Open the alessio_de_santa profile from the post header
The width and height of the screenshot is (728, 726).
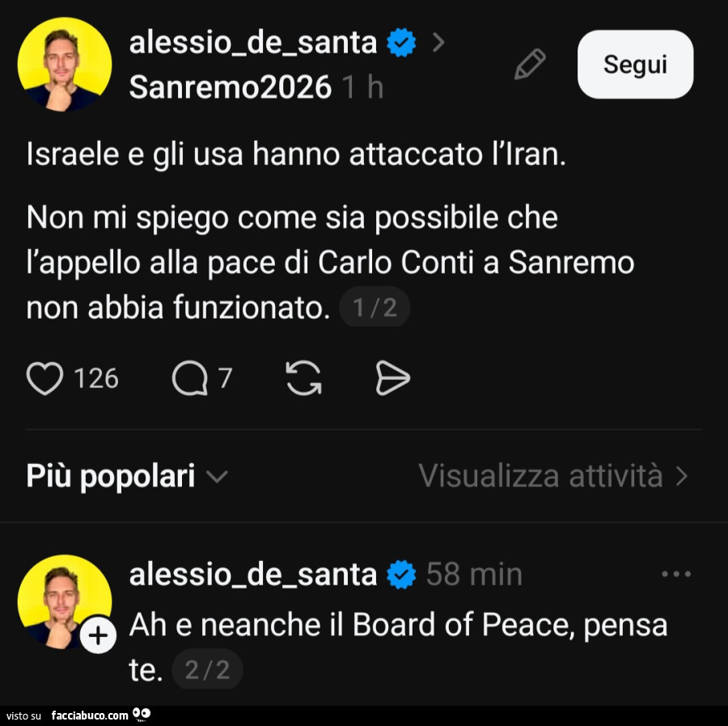point(252,43)
